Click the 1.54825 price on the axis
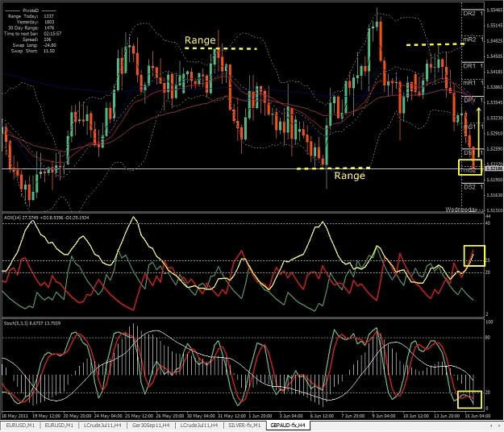Viewport: 504px width, 432px height. [494, 41]
